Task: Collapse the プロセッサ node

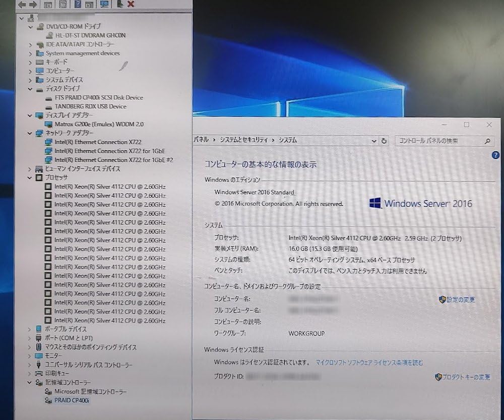Action: [x=30, y=177]
